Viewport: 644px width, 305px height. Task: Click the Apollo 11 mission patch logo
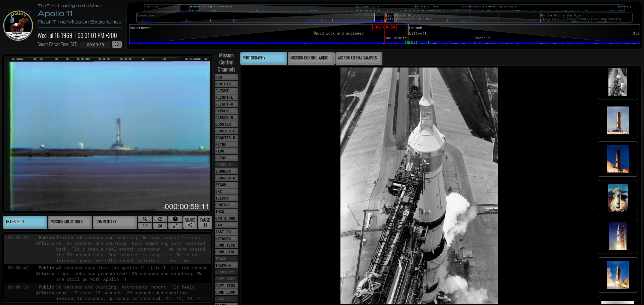coord(18,25)
